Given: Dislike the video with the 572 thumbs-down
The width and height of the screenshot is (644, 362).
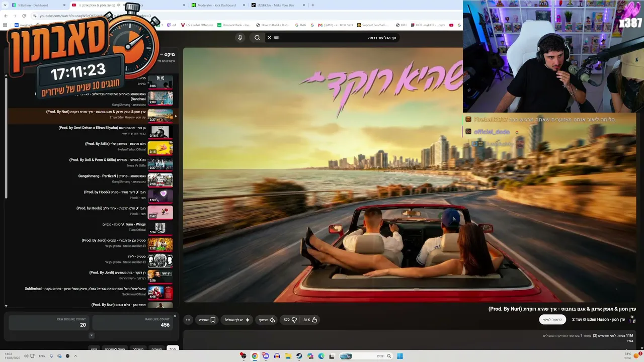Looking at the screenshot, I should [x=290, y=320].
